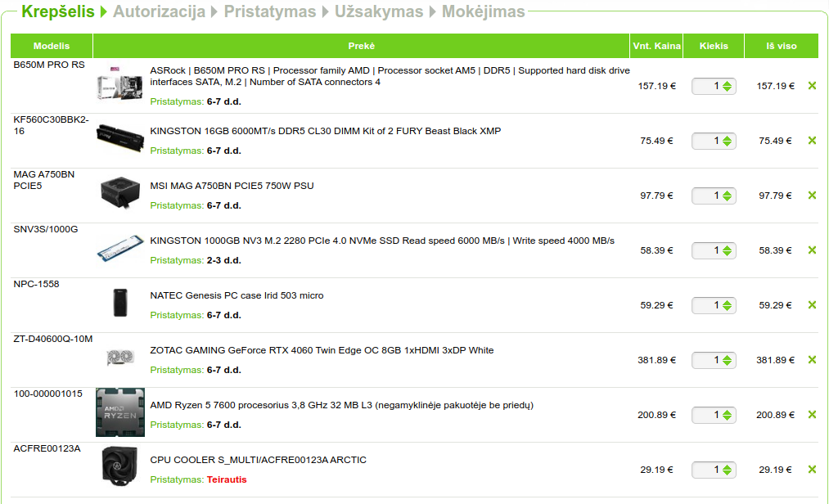Go to the Mokėjimas step

pyautogui.click(x=483, y=11)
